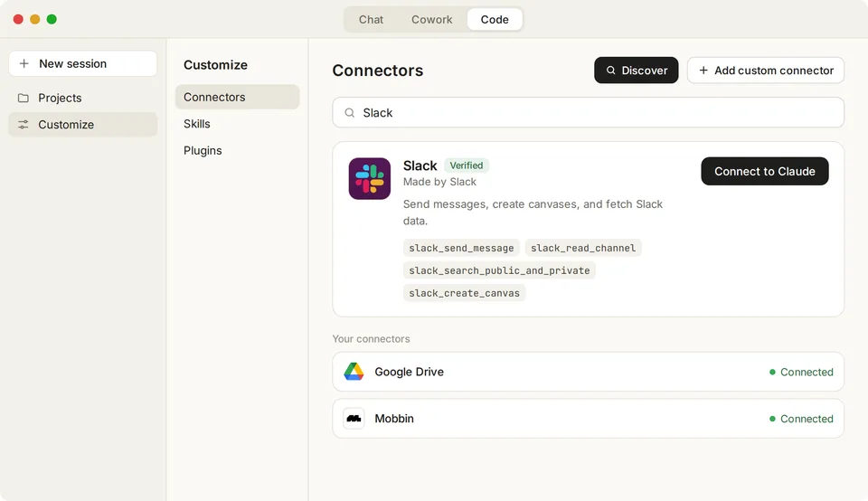Screen dimensions: 868x501
Task: Click the slack_create_canvas tool tag
Action: tap(464, 293)
